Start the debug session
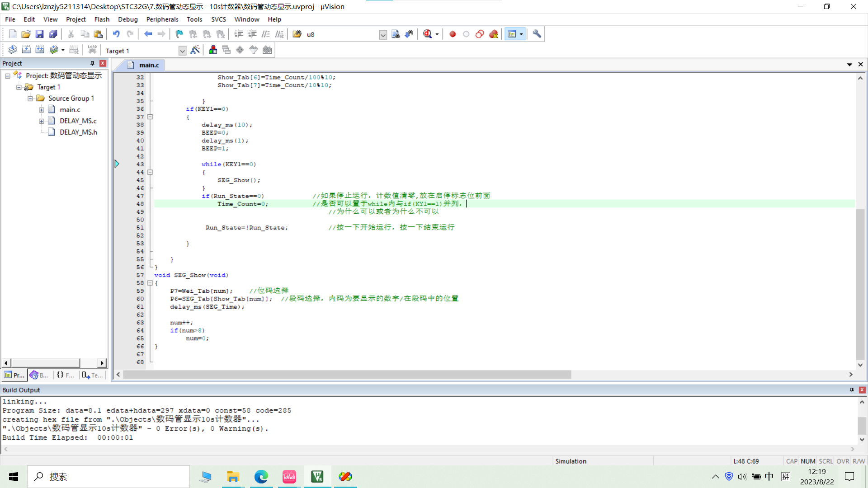The height and width of the screenshot is (488, 868). pos(427,34)
